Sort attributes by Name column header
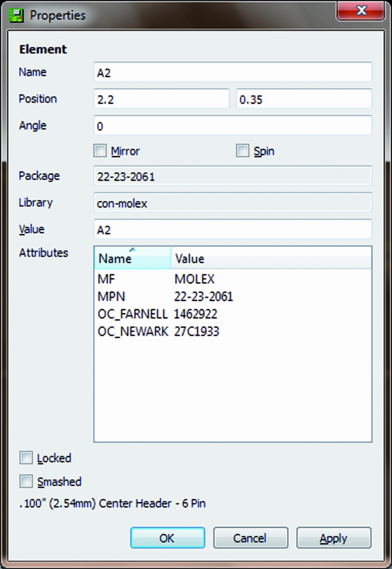This screenshot has height=569, width=392. point(132,259)
